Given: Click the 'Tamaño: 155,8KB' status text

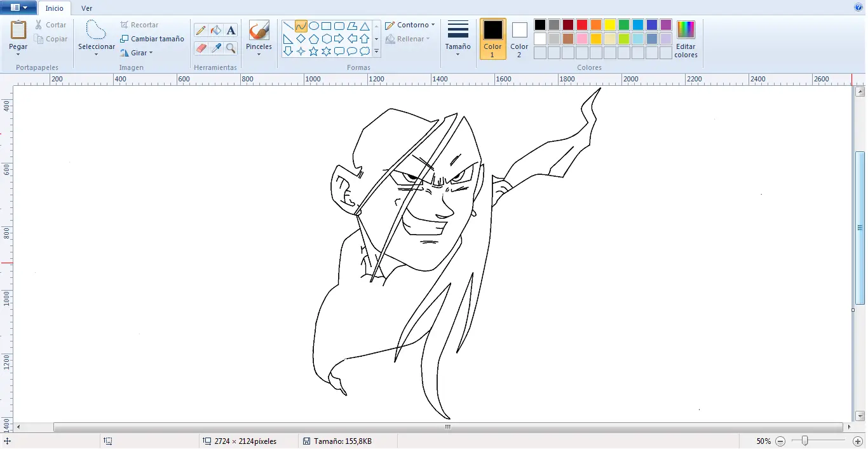Looking at the screenshot, I should pos(342,441).
